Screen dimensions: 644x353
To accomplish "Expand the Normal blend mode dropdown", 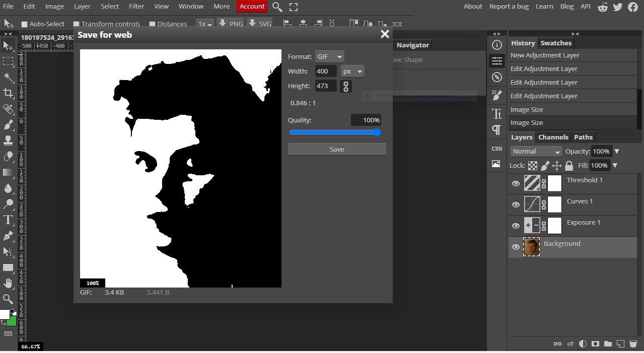I will point(536,152).
